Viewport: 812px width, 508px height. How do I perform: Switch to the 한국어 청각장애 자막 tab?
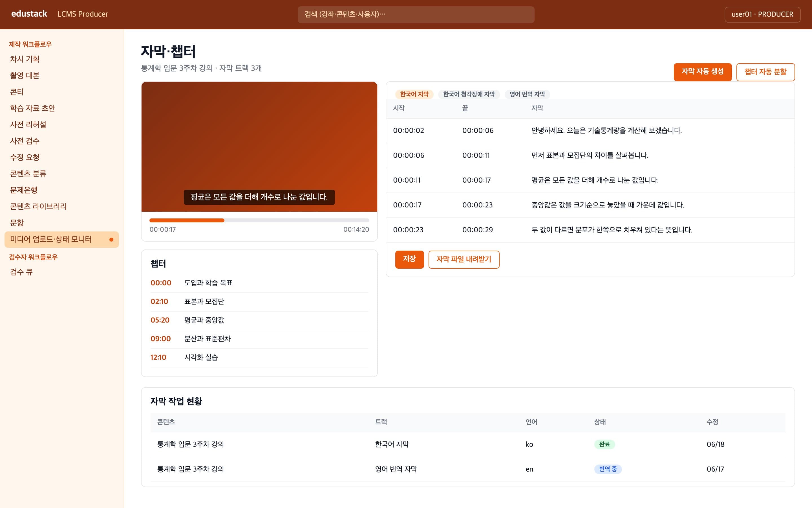469,95
